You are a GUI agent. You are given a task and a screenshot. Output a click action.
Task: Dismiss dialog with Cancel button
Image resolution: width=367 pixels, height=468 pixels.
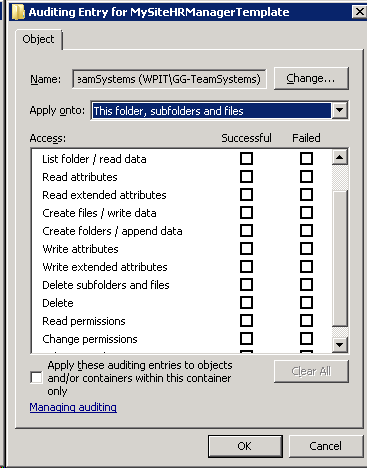(326, 446)
